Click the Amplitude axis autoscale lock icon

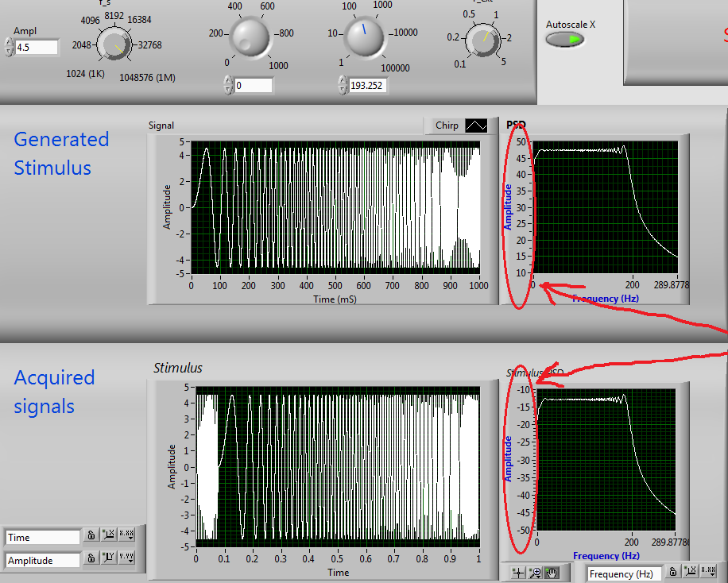pyautogui.click(x=91, y=558)
